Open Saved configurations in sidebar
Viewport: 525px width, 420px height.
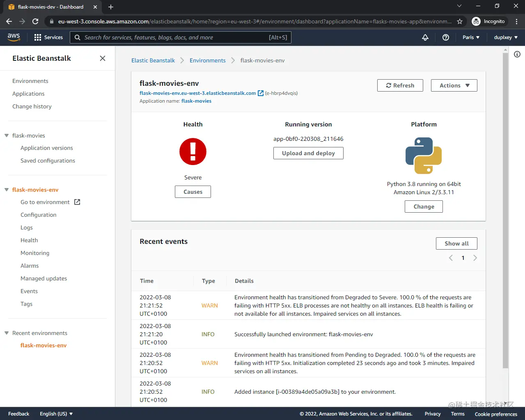(x=48, y=161)
